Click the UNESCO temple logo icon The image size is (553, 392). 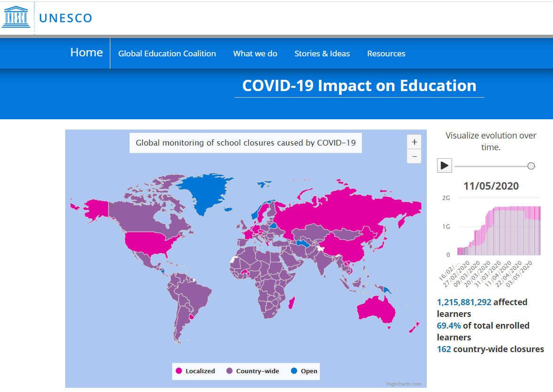(x=16, y=17)
